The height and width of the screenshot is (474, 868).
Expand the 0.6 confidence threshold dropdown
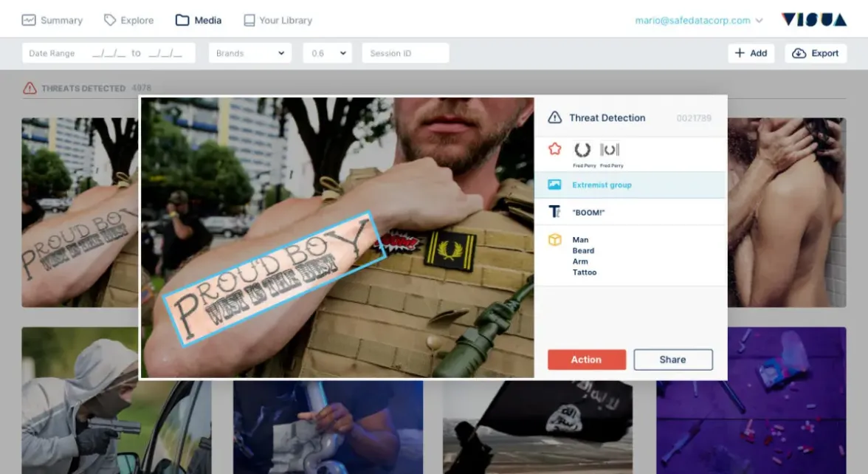(327, 53)
